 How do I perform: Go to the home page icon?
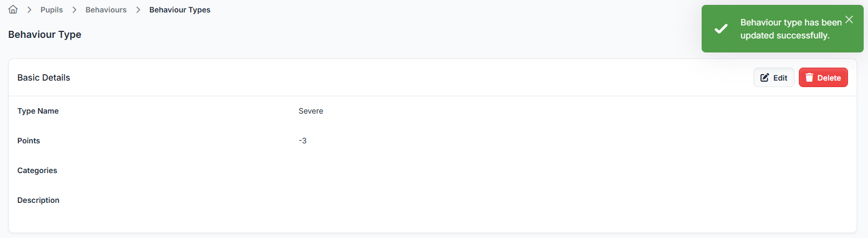click(13, 10)
